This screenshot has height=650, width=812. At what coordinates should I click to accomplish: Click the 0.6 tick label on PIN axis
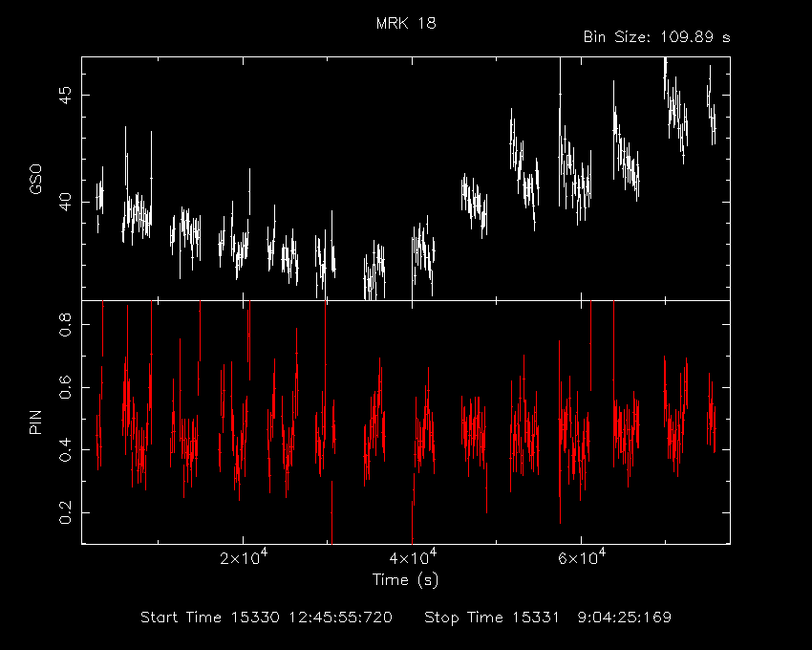pos(65,387)
